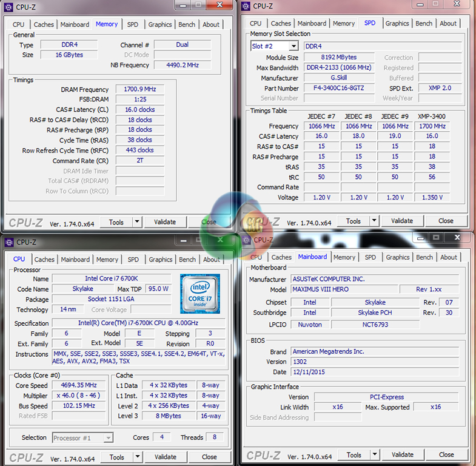
Task: Open the Caches tab in the Mainboard window
Action: 281,257
